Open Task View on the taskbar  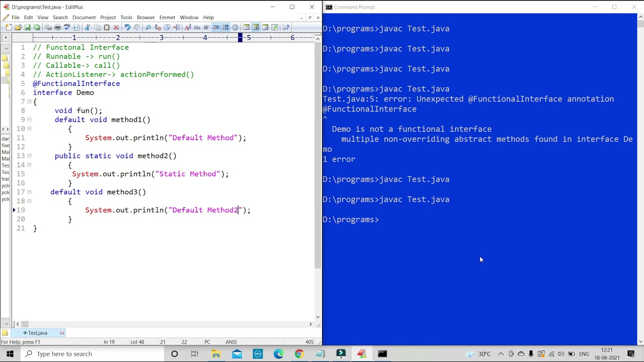click(x=195, y=354)
